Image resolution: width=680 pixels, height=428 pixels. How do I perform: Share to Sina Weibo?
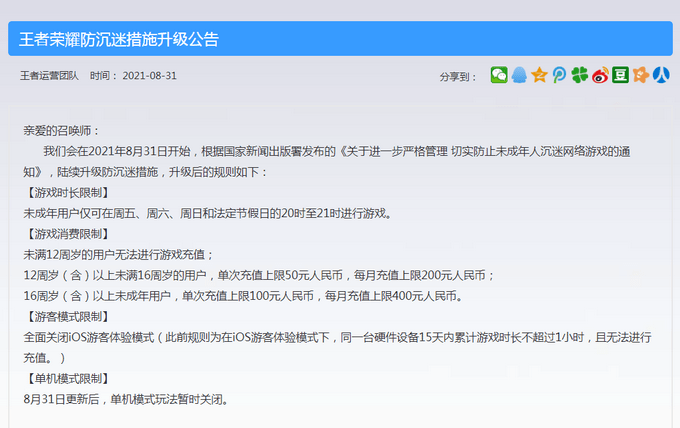coord(600,75)
